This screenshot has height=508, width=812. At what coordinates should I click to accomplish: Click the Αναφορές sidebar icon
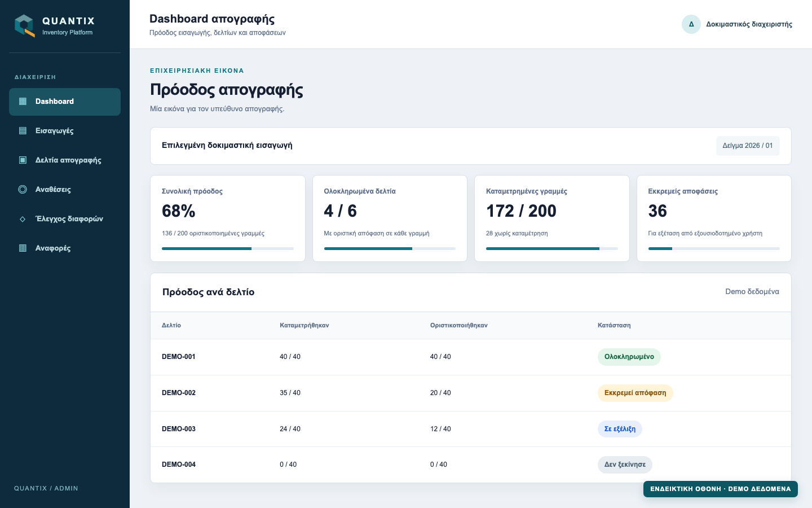click(x=23, y=248)
